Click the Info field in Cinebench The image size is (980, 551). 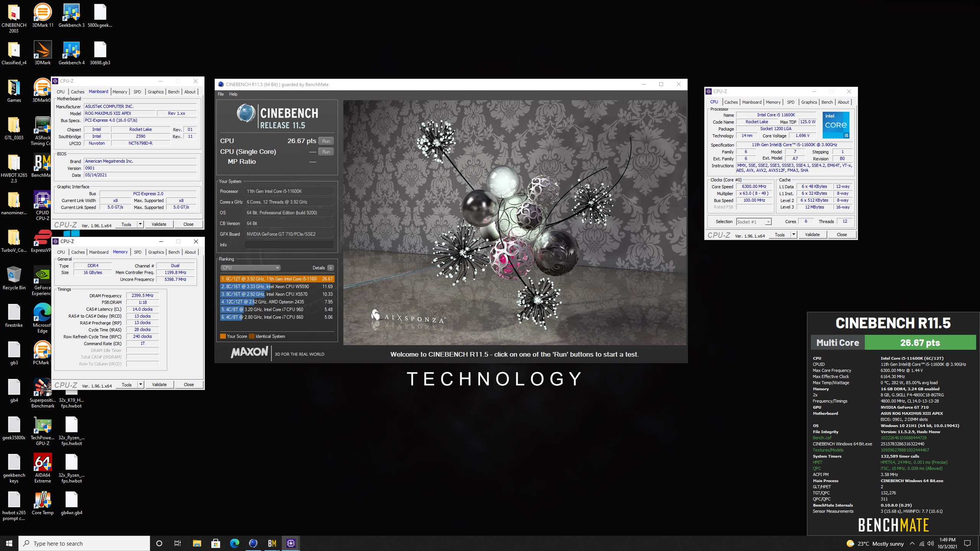tap(289, 245)
